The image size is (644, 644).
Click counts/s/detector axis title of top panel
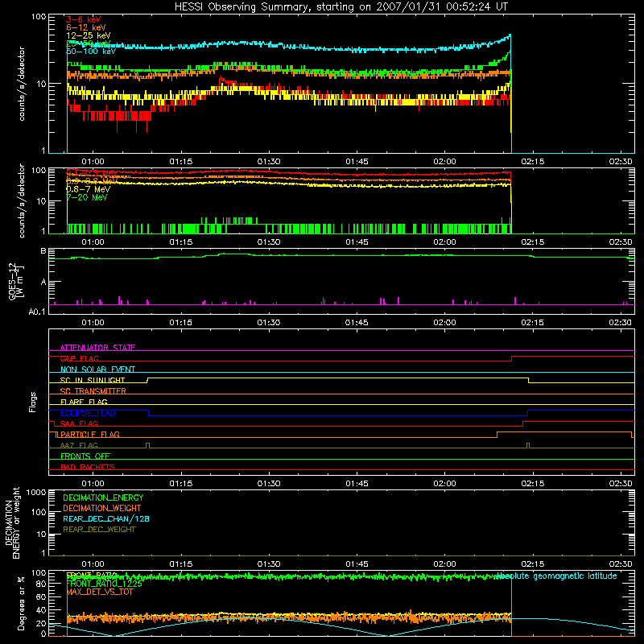[22, 84]
